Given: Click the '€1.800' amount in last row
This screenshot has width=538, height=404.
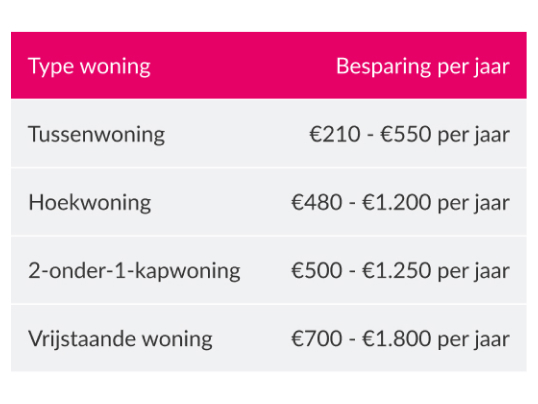Looking at the screenshot, I should 397,339.
